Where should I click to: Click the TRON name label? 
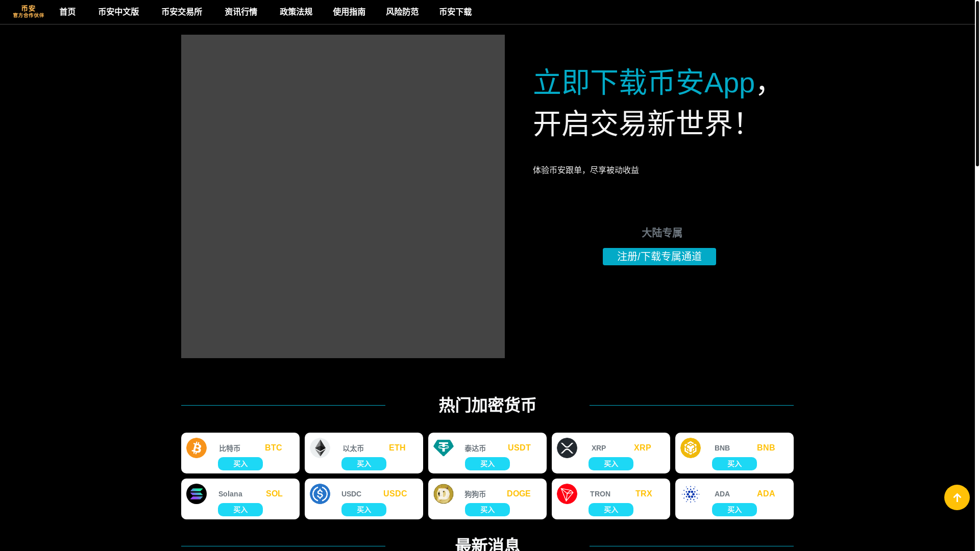(600, 494)
